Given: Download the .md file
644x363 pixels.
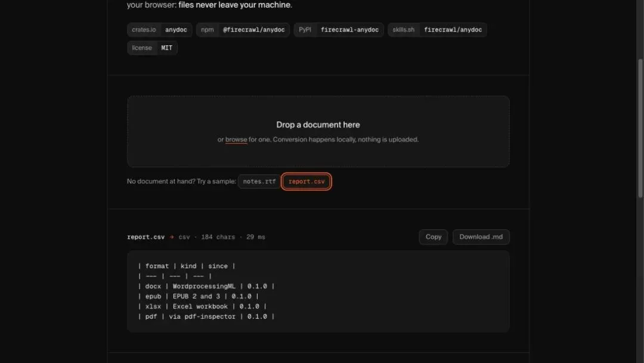Looking at the screenshot, I should tap(481, 237).
